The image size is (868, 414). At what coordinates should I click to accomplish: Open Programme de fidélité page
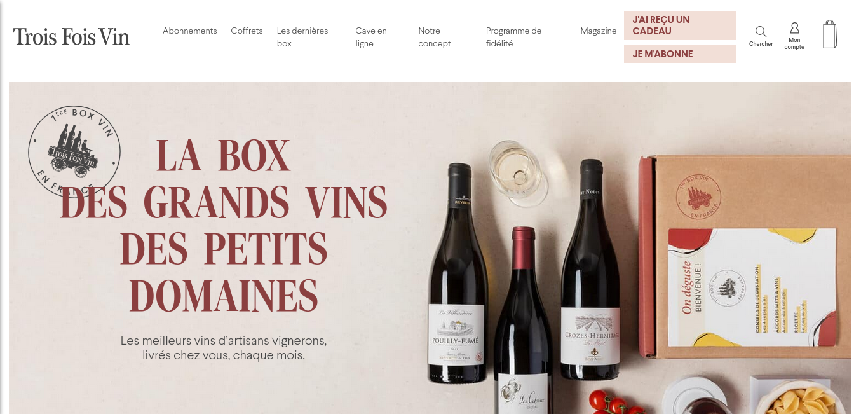(513, 37)
